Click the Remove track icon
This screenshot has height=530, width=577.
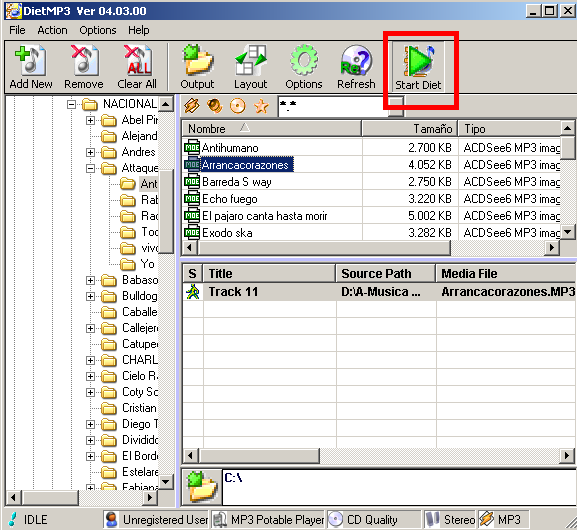tap(84, 67)
